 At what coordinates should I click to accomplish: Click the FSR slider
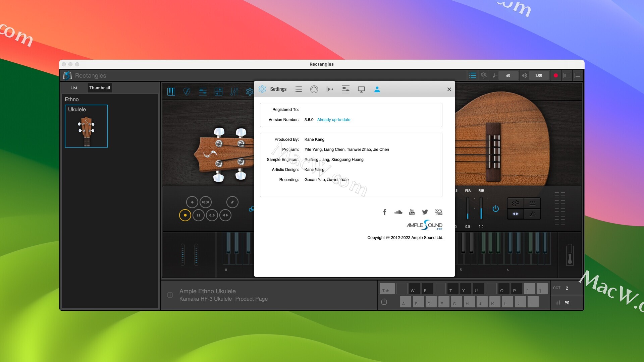pyautogui.click(x=481, y=208)
